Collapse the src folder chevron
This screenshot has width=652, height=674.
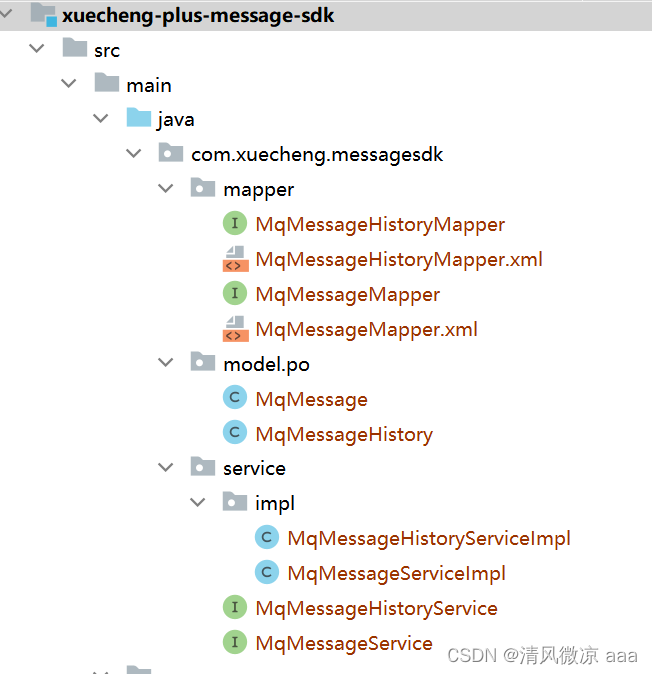37,48
